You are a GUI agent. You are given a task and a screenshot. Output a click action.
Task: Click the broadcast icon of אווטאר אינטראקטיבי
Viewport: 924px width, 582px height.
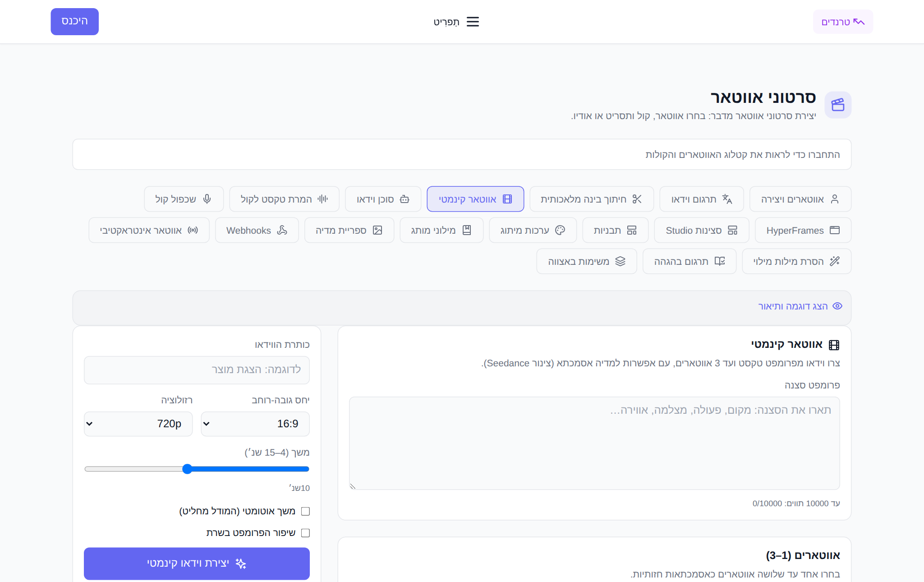pos(193,230)
